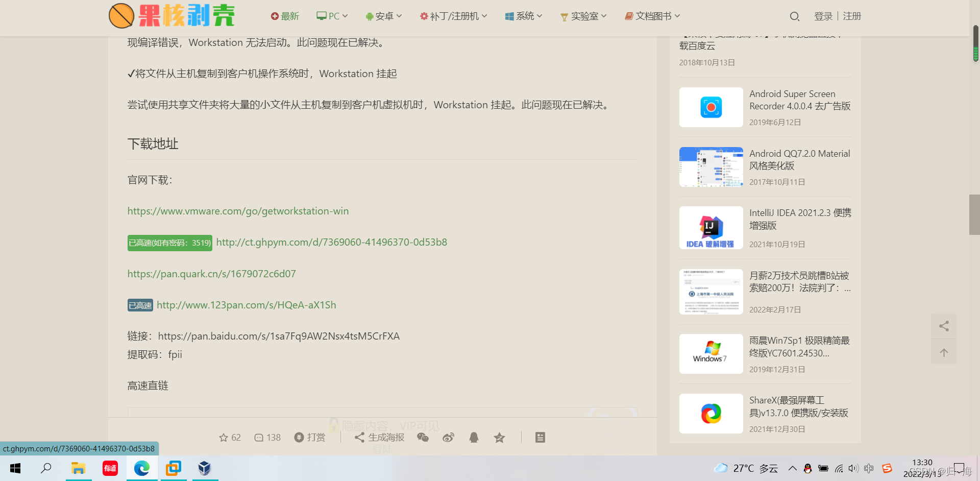Expand the 安卓 dropdown menu
The image size is (980, 481).
click(x=384, y=16)
